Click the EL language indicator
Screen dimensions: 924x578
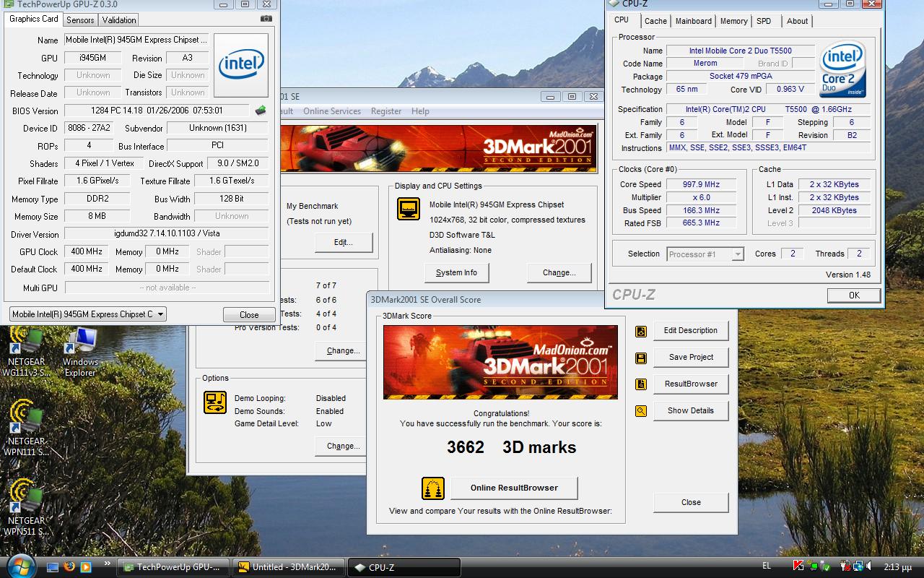tap(766, 566)
